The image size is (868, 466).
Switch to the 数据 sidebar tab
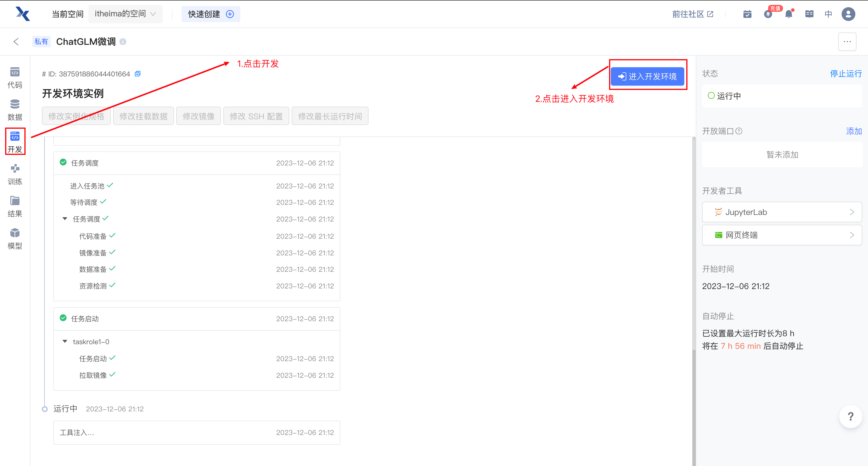(x=15, y=110)
